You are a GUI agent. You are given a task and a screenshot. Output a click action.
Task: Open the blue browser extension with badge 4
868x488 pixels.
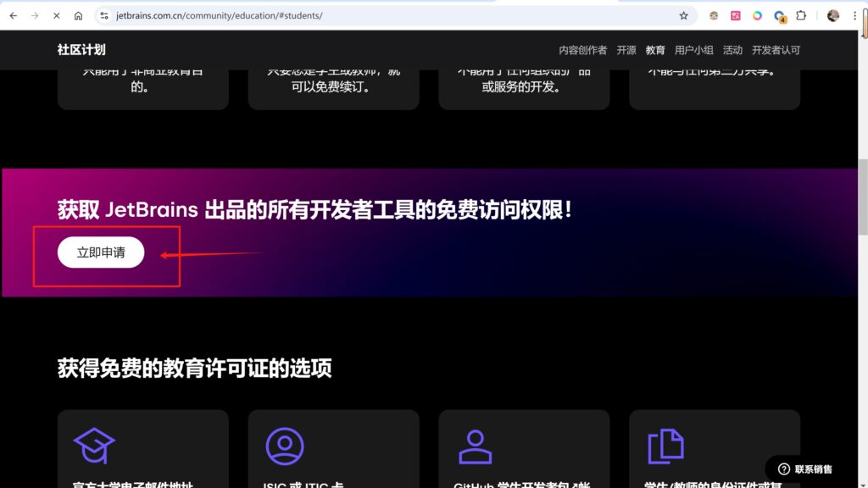click(779, 15)
